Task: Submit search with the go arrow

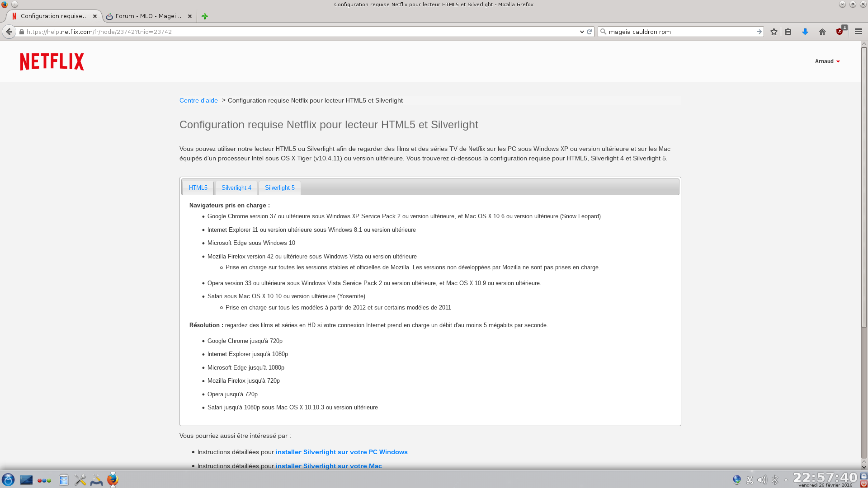Action: [x=759, y=32]
